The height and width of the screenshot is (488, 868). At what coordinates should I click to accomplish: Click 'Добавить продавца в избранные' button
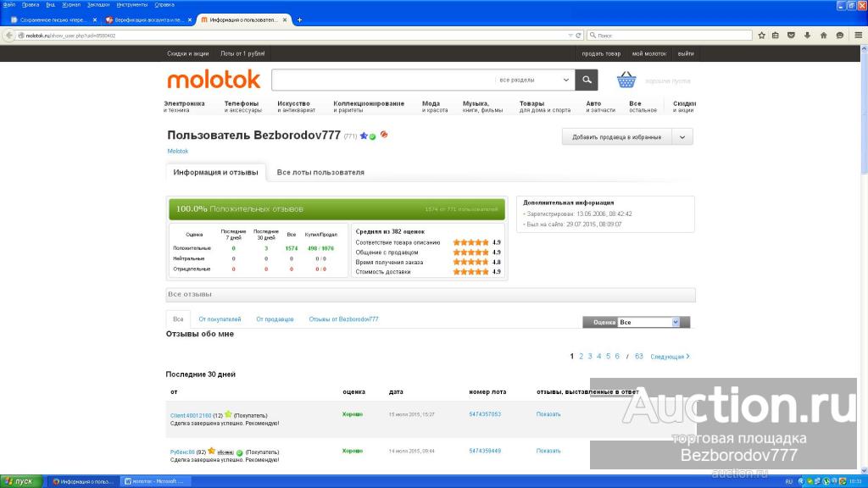617,137
